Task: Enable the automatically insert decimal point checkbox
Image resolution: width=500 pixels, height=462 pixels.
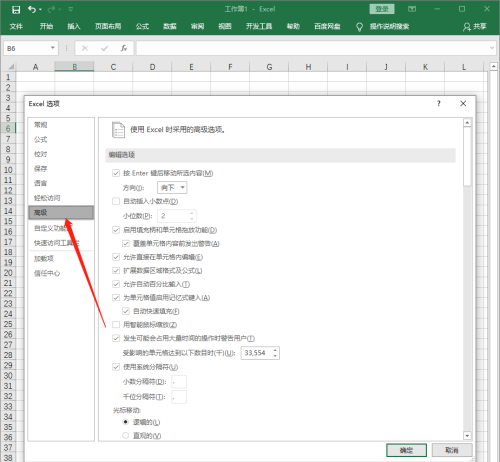Action: pos(116,201)
